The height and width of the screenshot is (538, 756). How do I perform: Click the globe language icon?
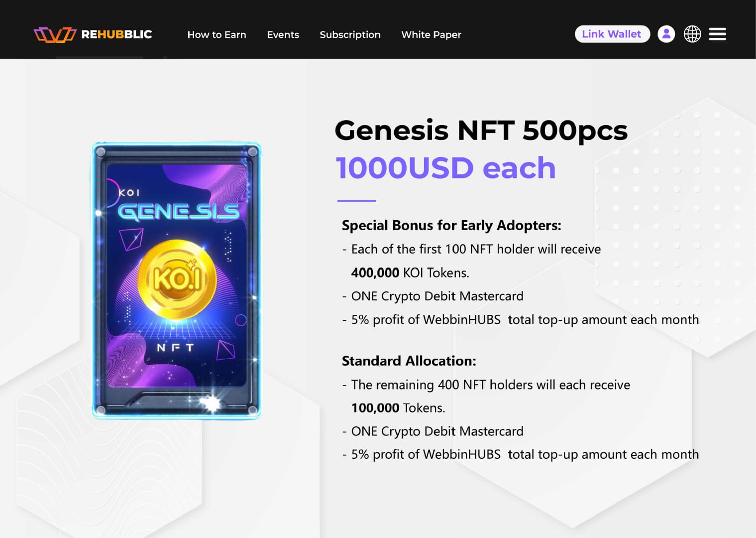[x=692, y=34]
